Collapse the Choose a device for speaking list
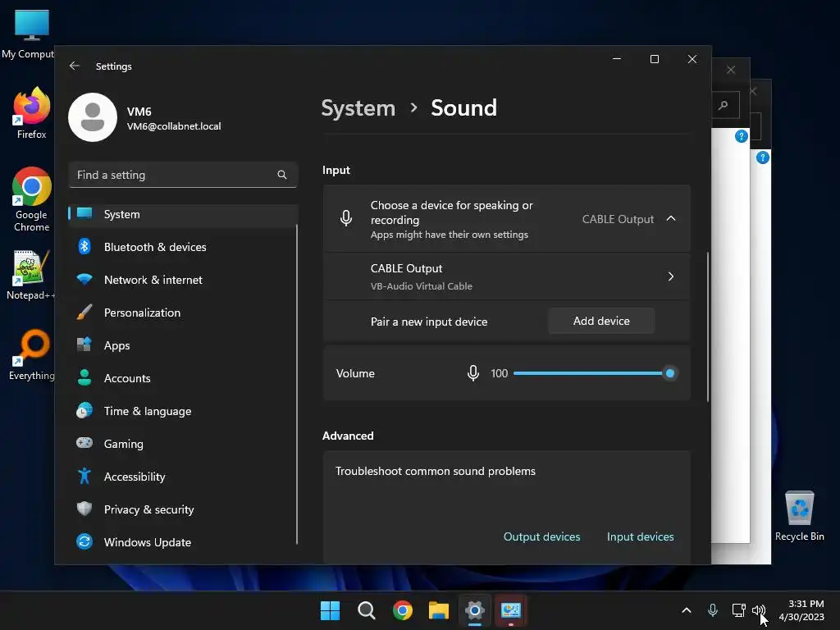The width and height of the screenshot is (840, 630). (x=671, y=218)
